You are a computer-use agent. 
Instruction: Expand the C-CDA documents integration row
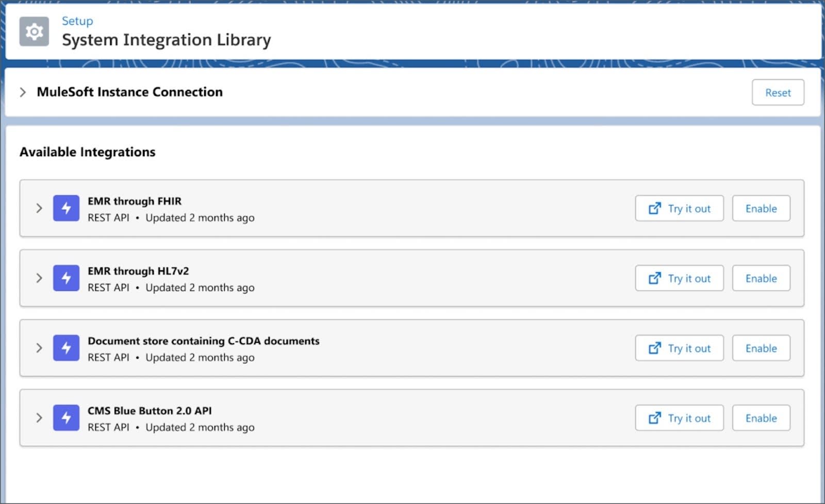pos(39,348)
